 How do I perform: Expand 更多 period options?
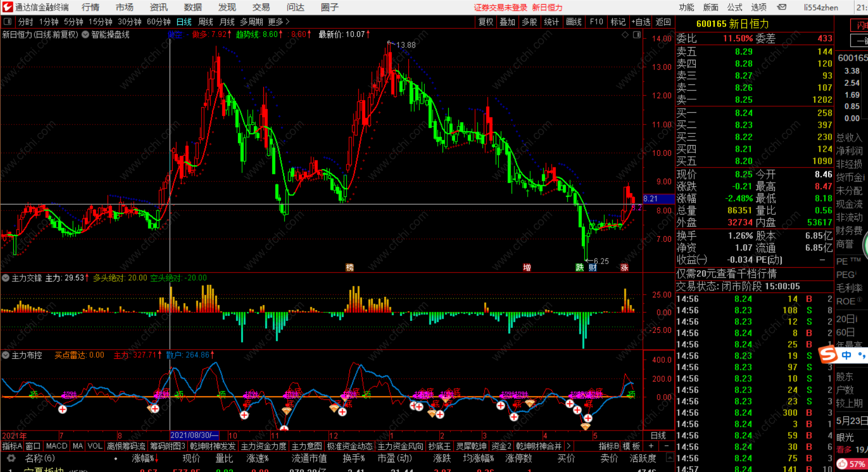click(x=279, y=22)
